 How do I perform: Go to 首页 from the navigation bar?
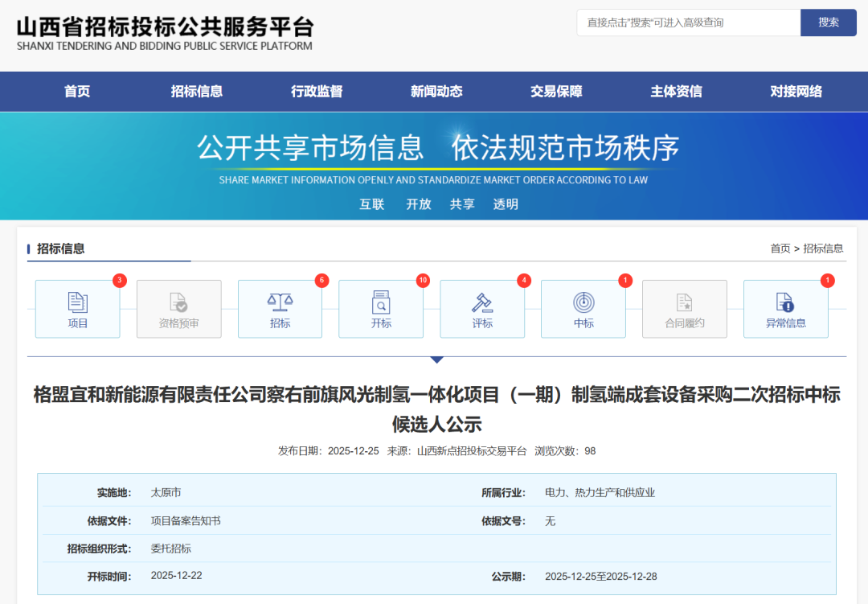coord(76,91)
